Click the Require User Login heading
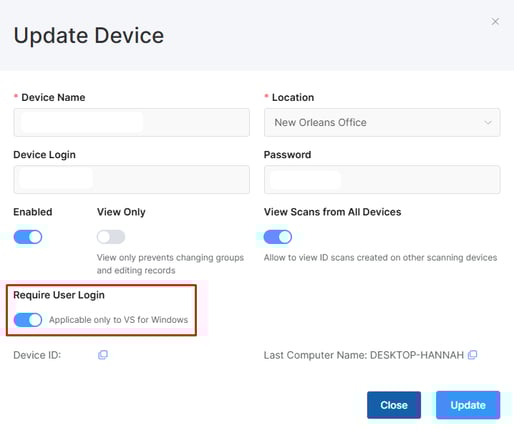 [59, 295]
